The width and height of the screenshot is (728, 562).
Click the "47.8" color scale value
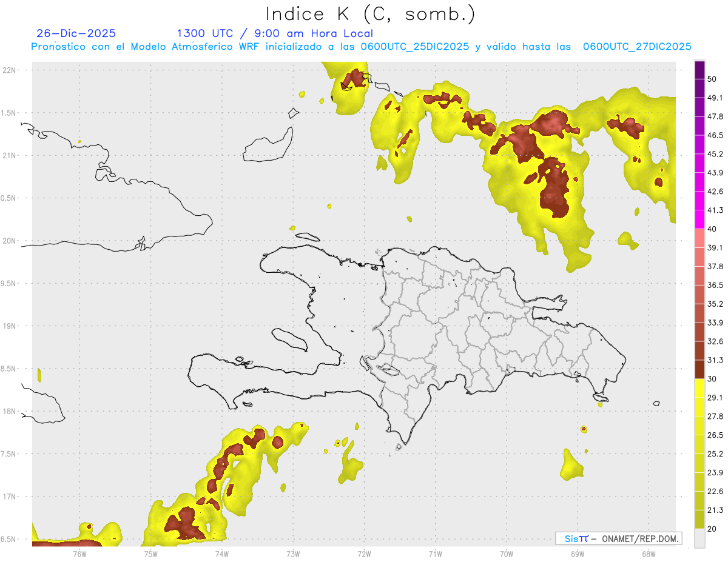(715, 116)
